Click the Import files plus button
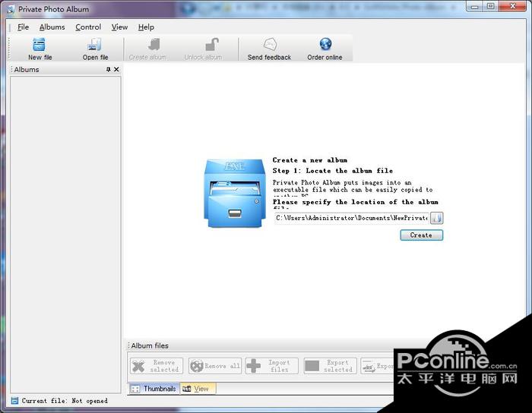532x413 pixels. click(x=272, y=366)
